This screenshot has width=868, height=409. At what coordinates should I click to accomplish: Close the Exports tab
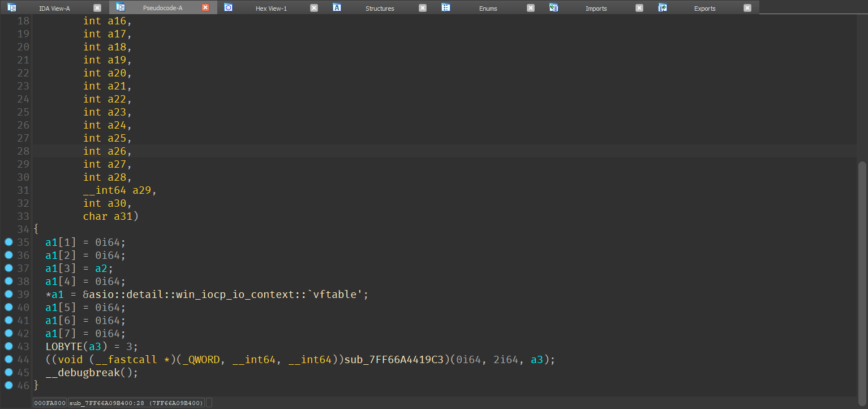pos(747,8)
